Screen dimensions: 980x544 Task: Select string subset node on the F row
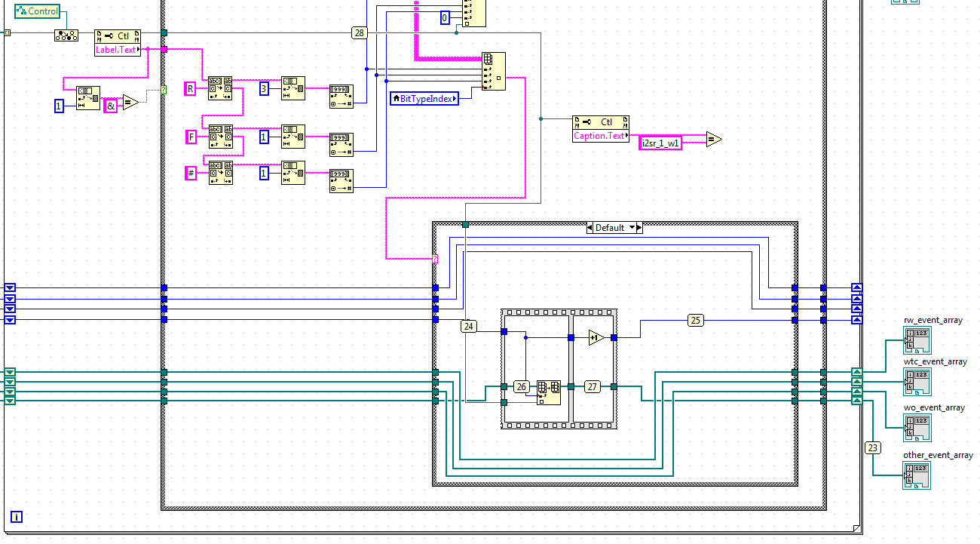293,137
